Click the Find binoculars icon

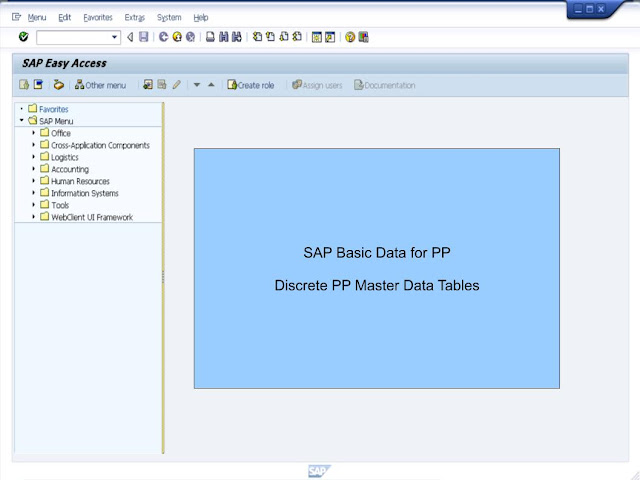(224, 37)
